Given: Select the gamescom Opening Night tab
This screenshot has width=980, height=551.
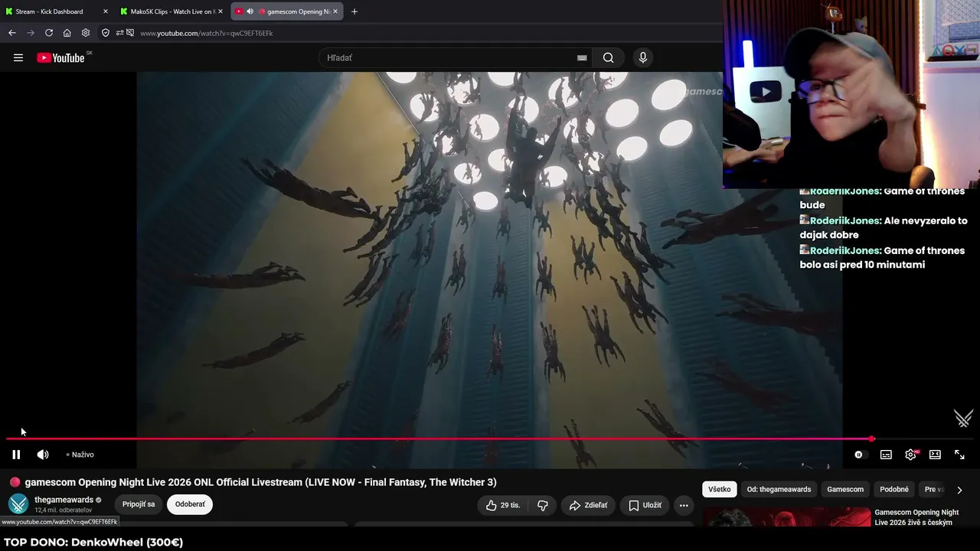Looking at the screenshot, I should (287, 11).
